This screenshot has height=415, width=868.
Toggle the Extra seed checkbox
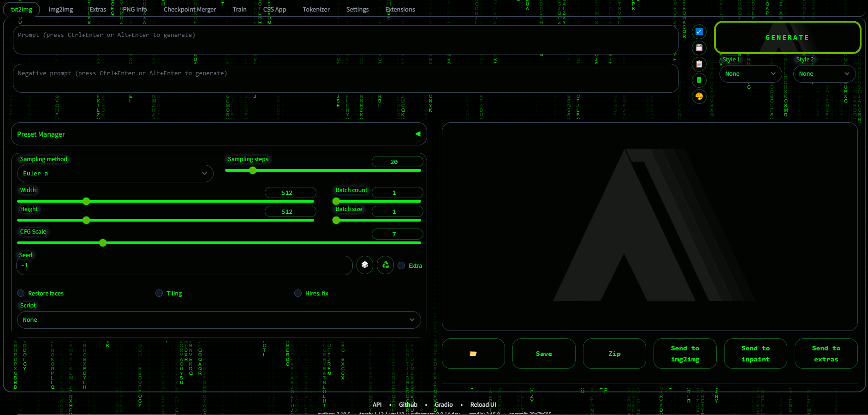point(401,265)
